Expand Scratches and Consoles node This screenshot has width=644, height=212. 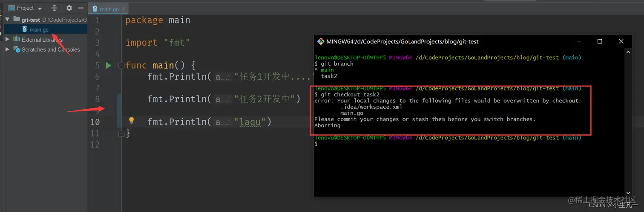[x=7, y=49]
